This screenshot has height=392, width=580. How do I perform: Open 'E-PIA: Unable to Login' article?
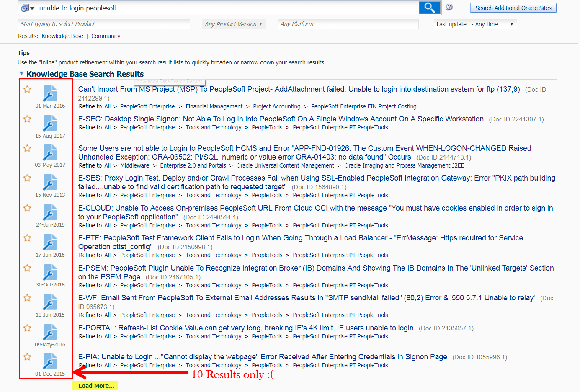[263, 357]
